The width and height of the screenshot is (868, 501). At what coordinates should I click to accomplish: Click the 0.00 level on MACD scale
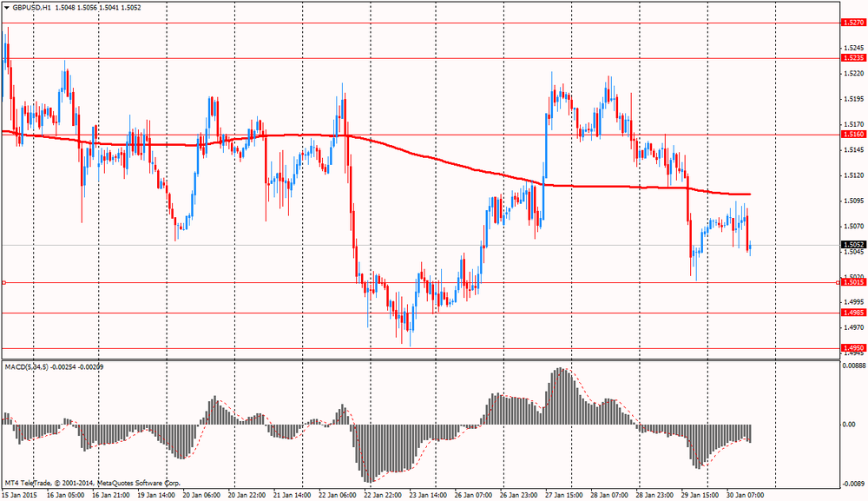coord(850,425)
